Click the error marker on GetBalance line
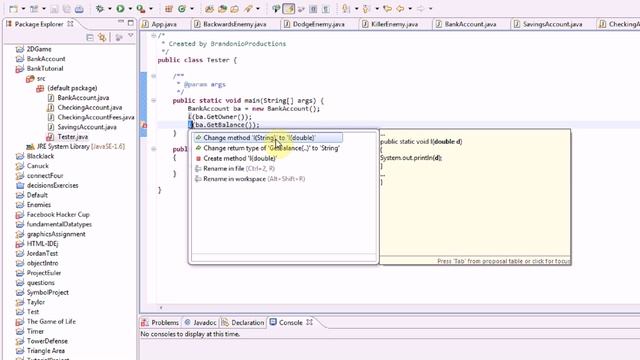Viewport: 640px width, 360px height. tap(144, 125)
